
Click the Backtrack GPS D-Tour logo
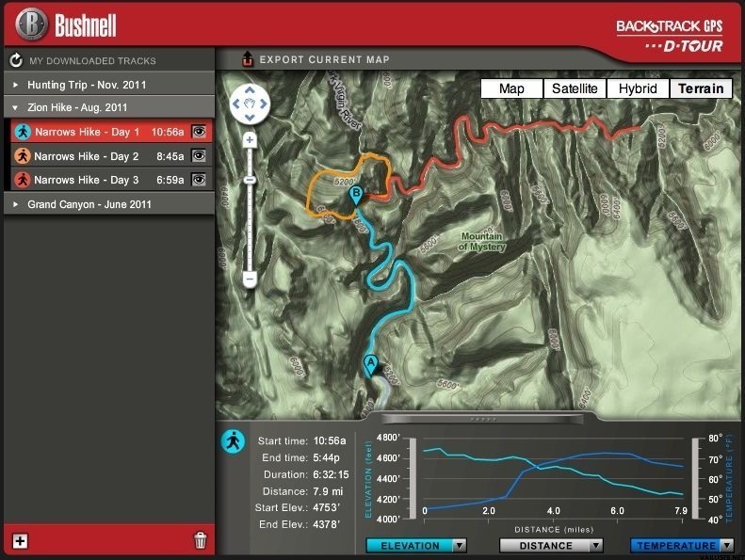pyautogui.click(x=670, y=36)
